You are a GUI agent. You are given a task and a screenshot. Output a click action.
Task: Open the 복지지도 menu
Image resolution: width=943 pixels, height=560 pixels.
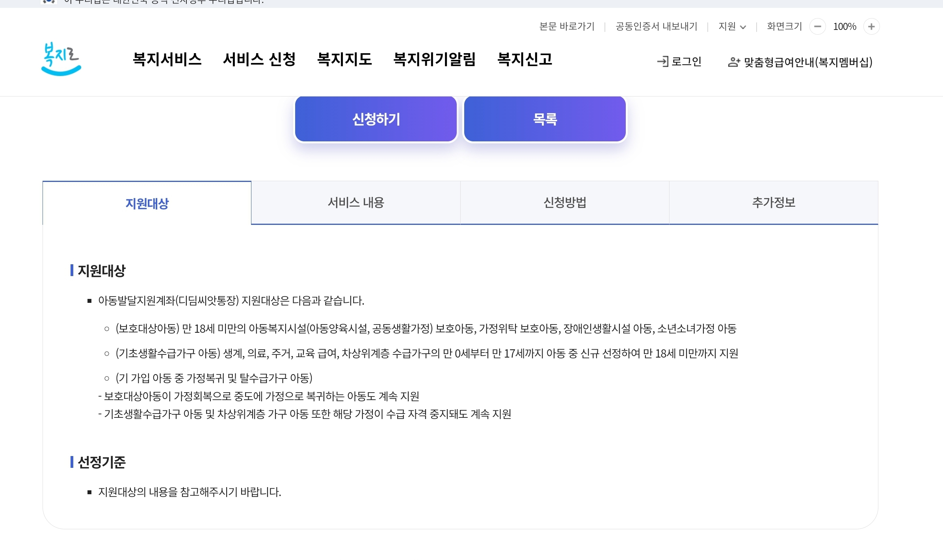tap(344, 59)
